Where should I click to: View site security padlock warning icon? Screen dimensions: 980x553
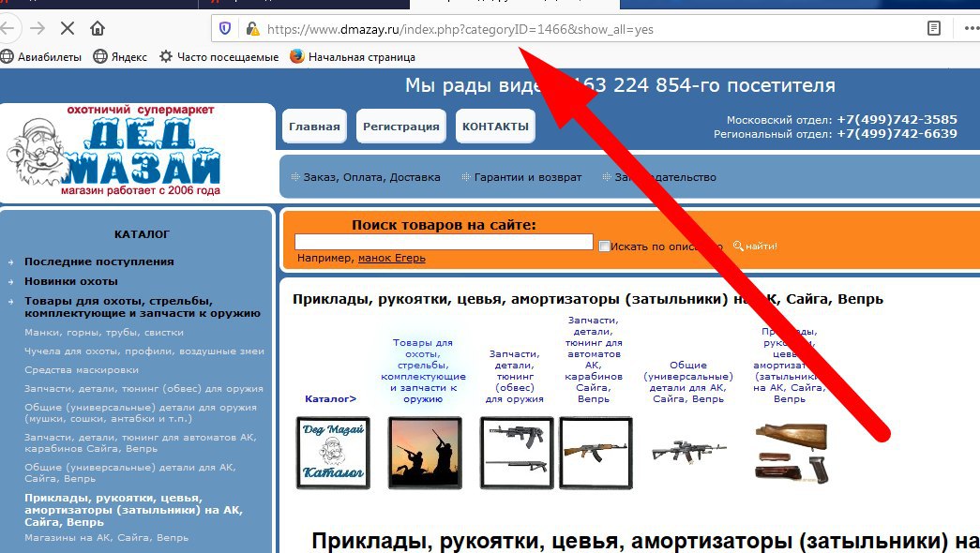pyautogui.click(x=252, y=29)
